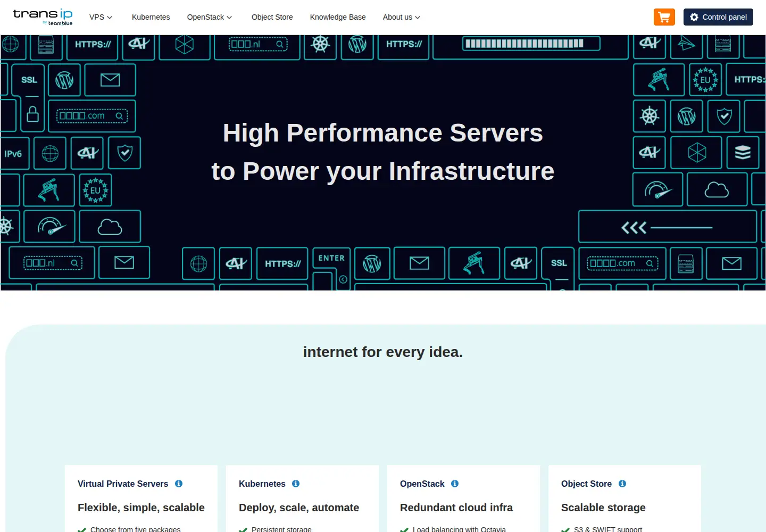
Task: Click 'internet for every idea.' heading
Action: click(x=383, y=352)
